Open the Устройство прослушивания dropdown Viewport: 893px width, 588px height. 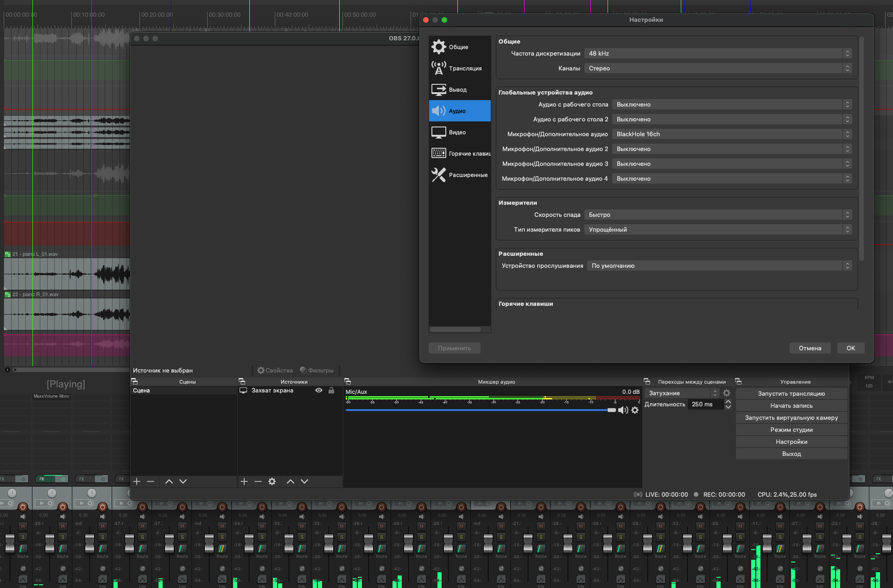tap(719, 266)
